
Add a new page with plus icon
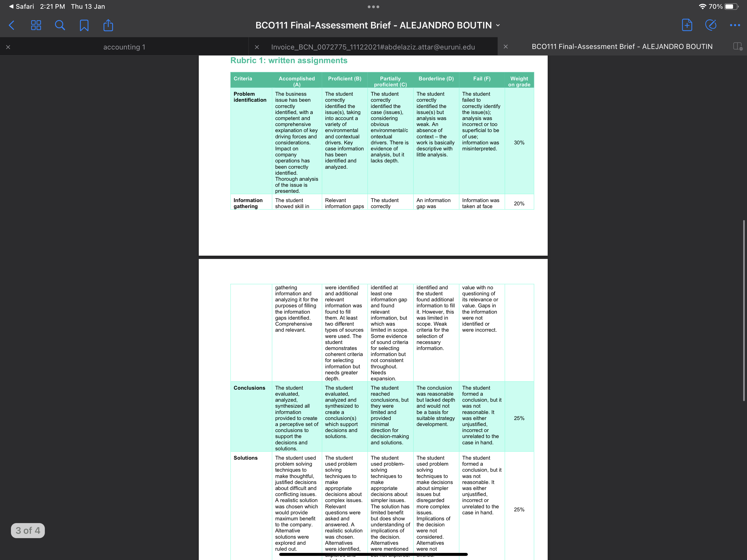(x=687, y=25)
